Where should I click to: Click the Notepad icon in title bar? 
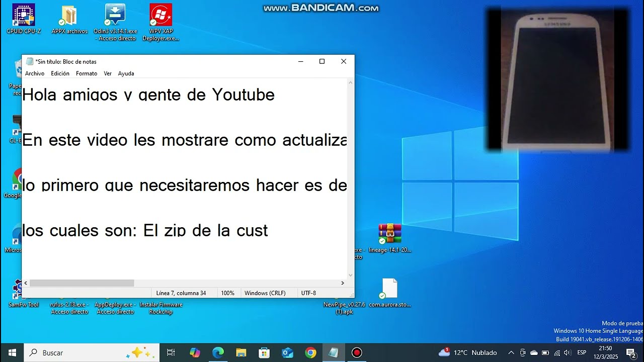click(30, 61)
